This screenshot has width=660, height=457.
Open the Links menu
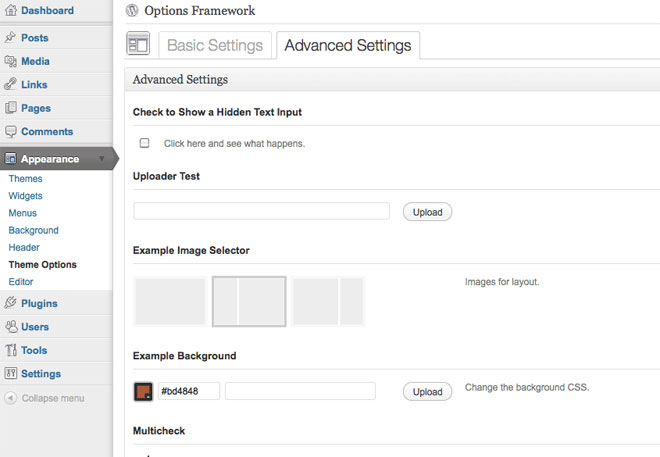point(34,85)
